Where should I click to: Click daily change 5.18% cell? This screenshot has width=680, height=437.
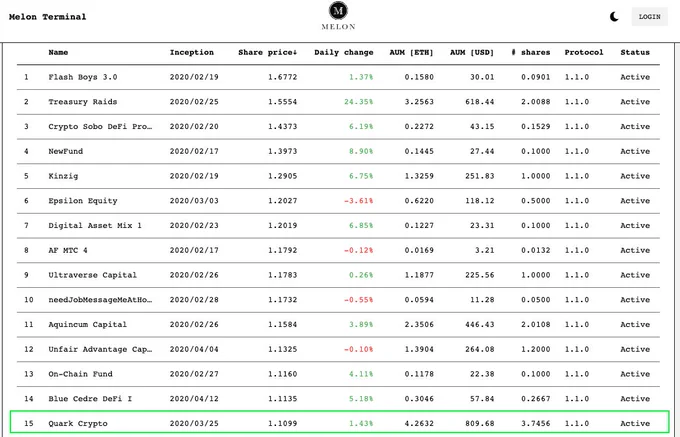pos(361,398)
